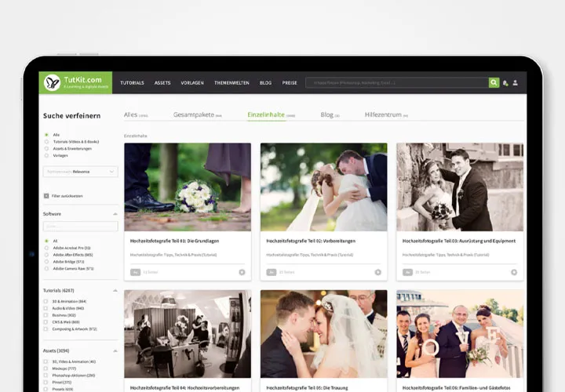Open the black-and-white salon preparation thumbnail

point(188,334)
